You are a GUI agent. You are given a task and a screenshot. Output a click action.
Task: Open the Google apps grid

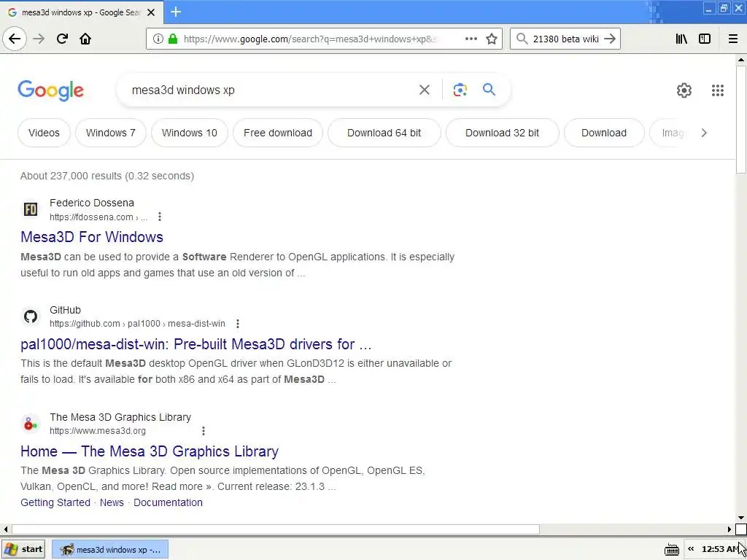[718, 90]
